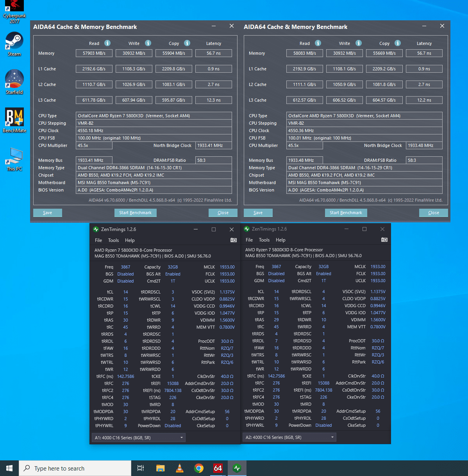This screenshot has height=476, width=468.
Task: Click BIOS Version A.D0 field in right AIDA64
Action: (364, 190)
